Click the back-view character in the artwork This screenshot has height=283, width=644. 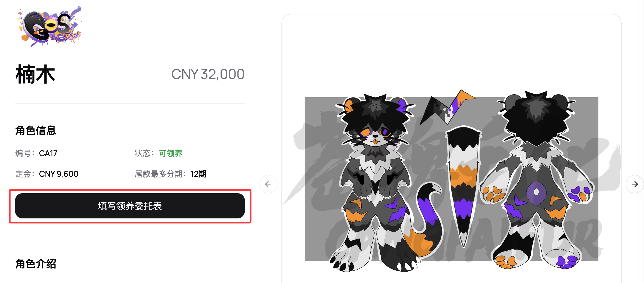pos(537,180)
